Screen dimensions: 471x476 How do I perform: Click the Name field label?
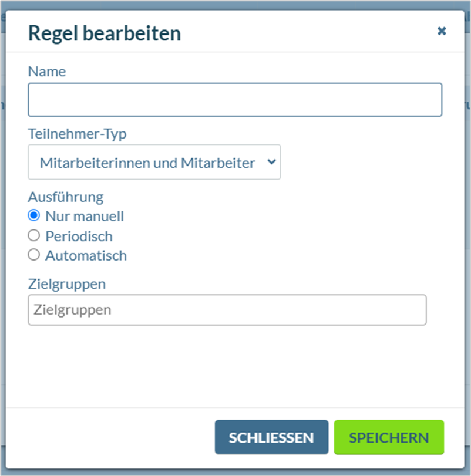click(x=47, y=72)
